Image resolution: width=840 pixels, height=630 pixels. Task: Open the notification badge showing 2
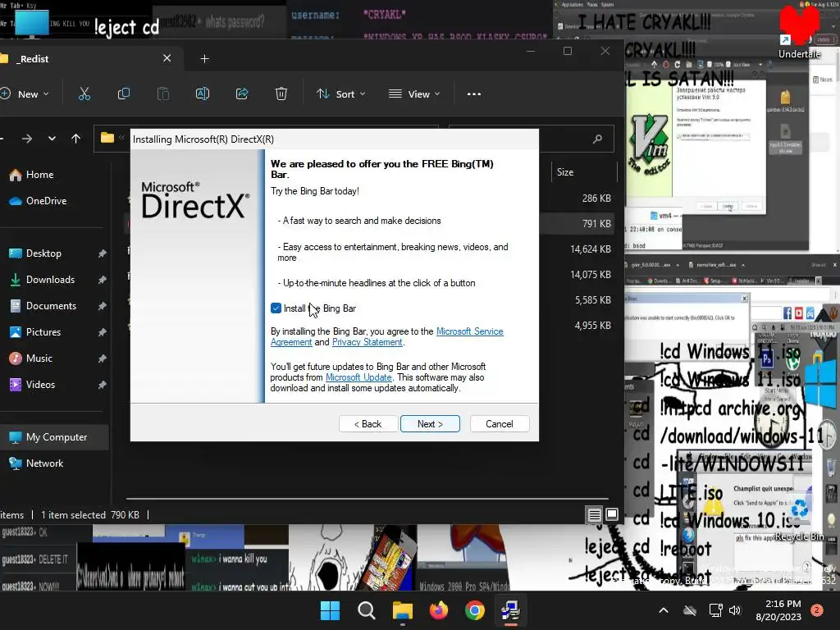[x=816, y=610]
